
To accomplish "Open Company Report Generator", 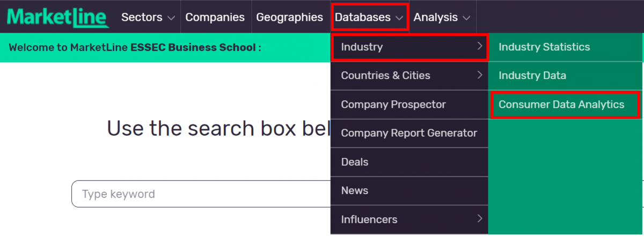I will coord(409,133).
